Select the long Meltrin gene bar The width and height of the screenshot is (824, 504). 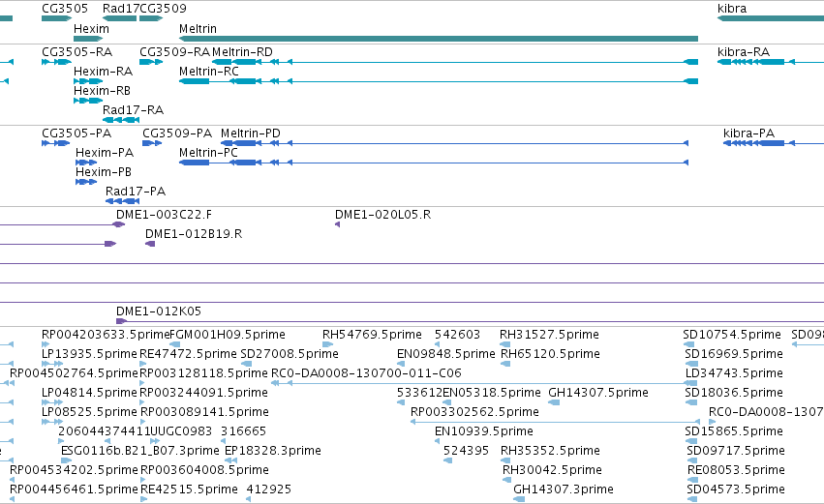click(439, 39)
